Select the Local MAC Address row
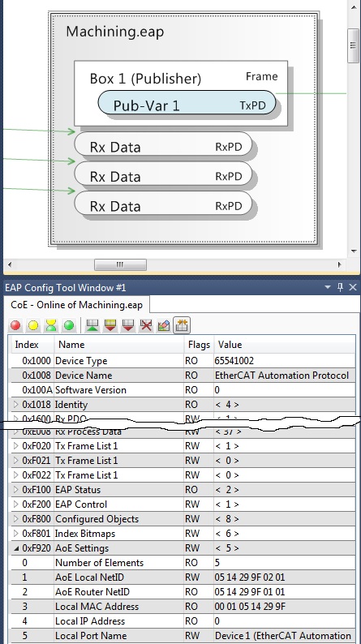 [x=183, y=607]
